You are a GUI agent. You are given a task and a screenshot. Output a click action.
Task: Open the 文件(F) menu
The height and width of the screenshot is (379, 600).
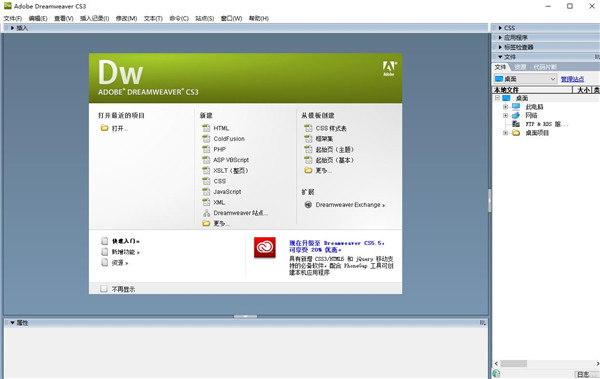13,18
